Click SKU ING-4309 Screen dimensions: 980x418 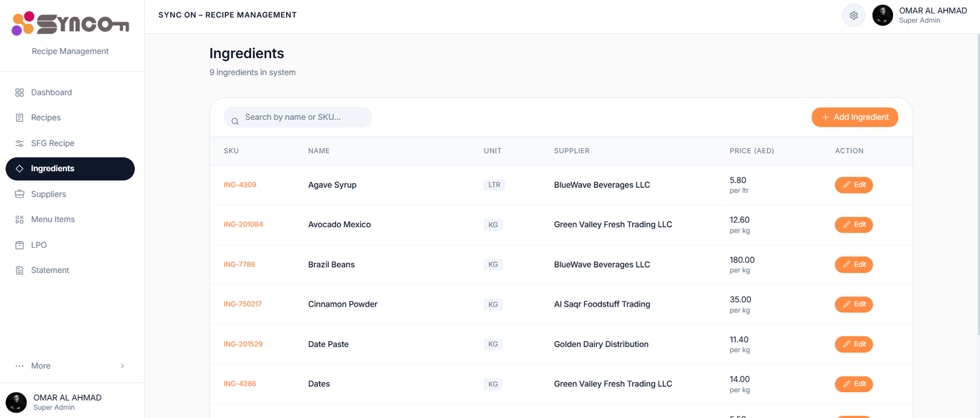pyautogui.click(x=240, y=185)
